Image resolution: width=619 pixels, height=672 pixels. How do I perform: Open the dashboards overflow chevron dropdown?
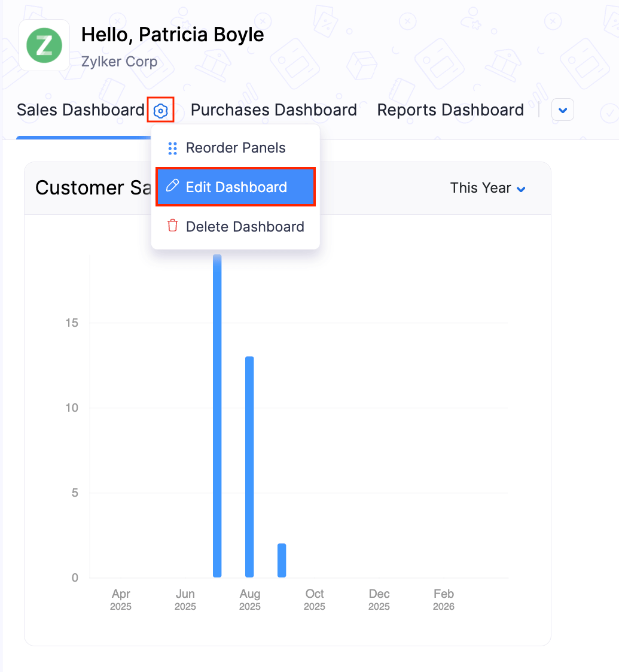click(562, 110)
